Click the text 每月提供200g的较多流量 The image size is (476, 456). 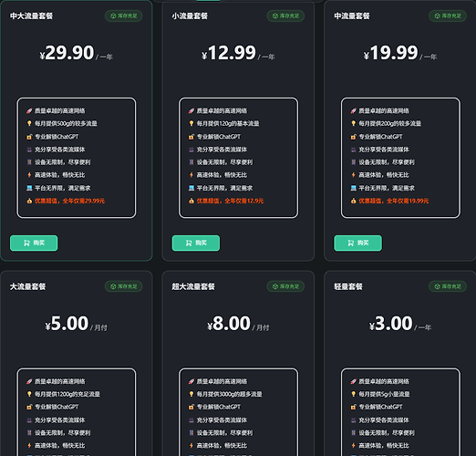390,123
